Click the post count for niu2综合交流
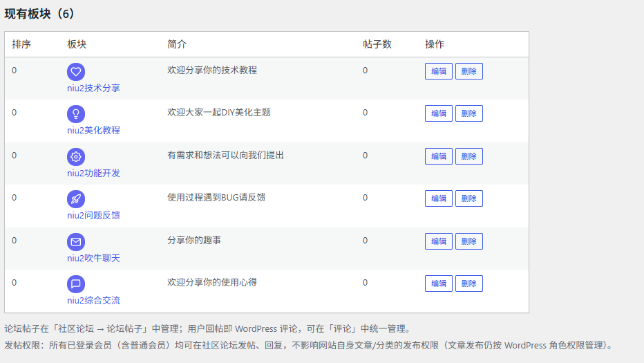 point(365,283)
